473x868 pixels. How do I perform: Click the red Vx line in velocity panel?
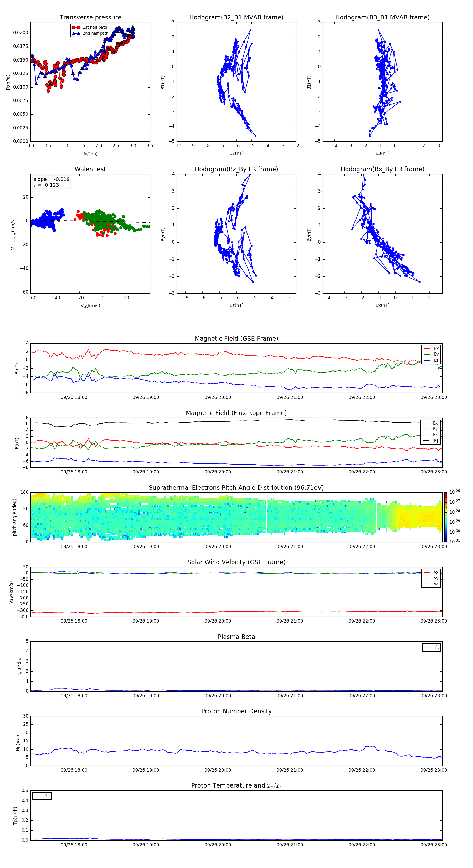click(236, 612)
